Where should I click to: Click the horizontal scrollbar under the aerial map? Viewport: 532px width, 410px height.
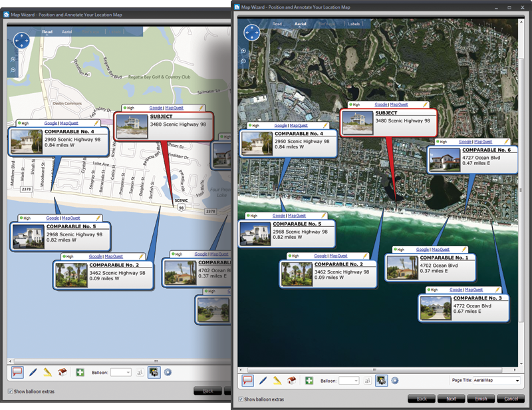(375, 369)
